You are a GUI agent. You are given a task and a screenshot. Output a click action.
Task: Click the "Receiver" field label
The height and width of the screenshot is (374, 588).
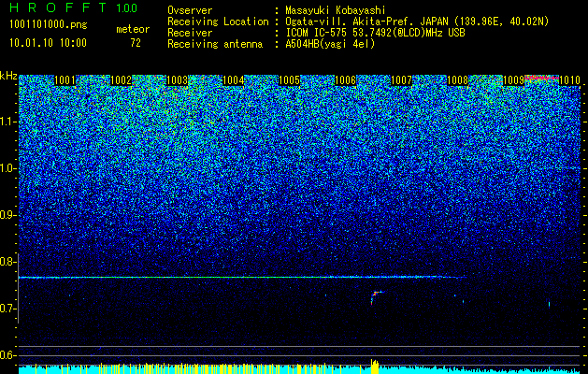[x=190, y=33]
